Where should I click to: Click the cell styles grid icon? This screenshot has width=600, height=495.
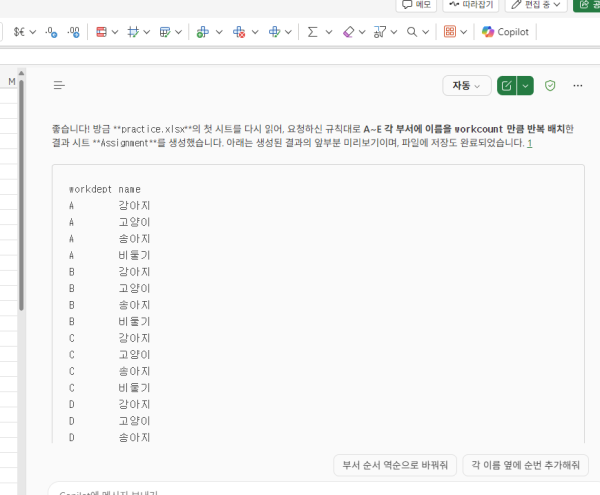[133, 32]
